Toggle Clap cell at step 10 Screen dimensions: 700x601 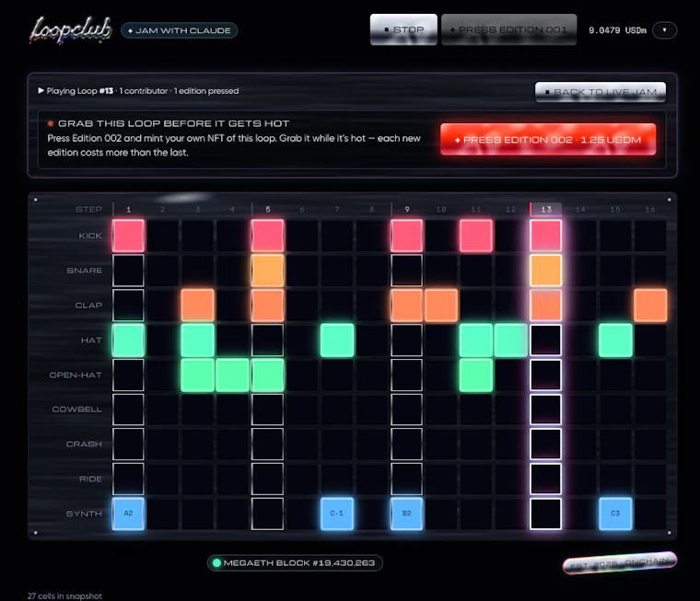(x=441, y=306)
